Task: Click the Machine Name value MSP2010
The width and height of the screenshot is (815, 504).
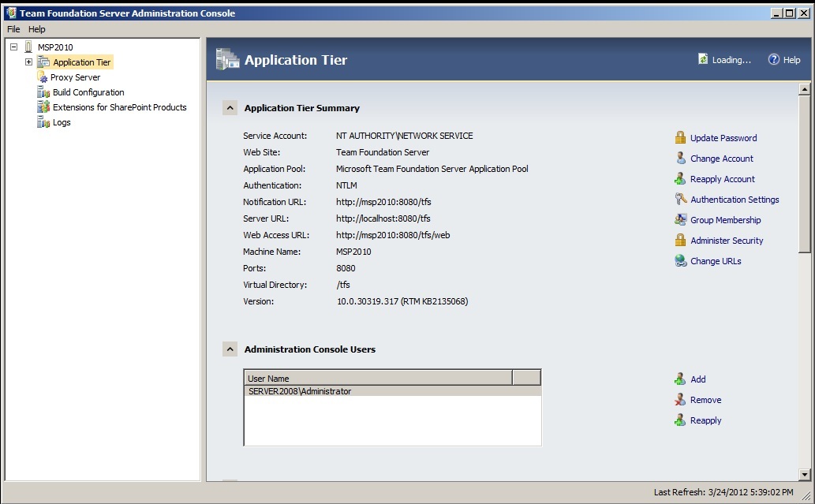Action: tap(353, 252)
